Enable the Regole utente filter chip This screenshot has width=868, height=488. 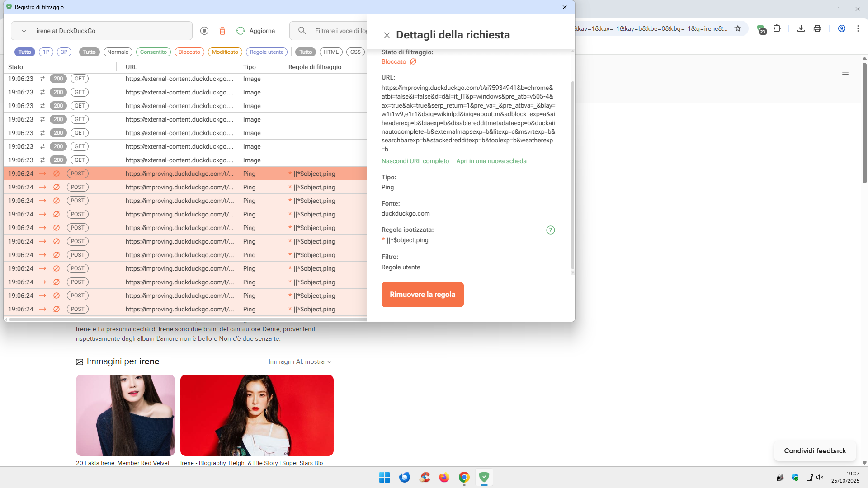pos(266,52)
